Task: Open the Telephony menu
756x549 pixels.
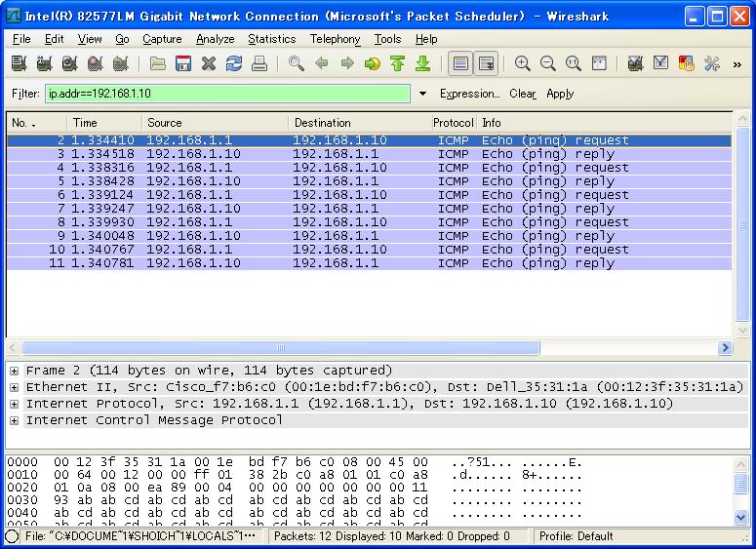Action: 336,39
